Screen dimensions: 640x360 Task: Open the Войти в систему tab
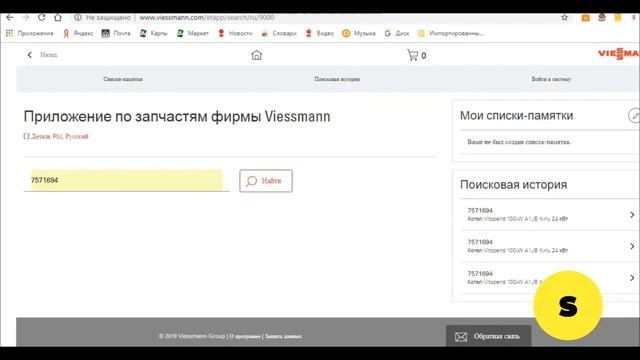[551, 79]
